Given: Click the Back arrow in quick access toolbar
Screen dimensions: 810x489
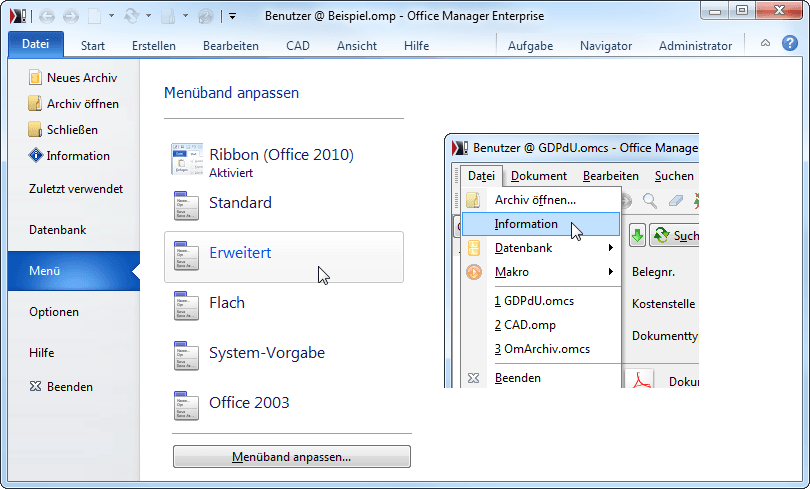Looking at the screenshot, I should pos(47,17).
